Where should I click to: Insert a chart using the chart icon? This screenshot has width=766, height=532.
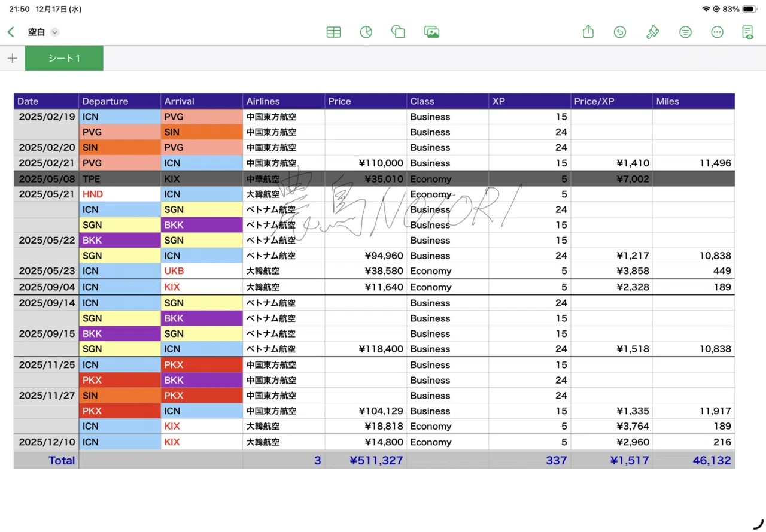point(366,32)
